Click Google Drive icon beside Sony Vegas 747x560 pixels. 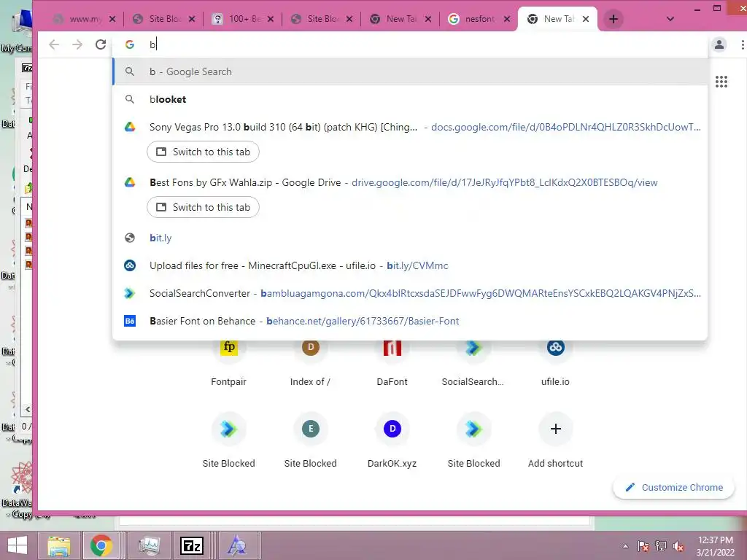tap(130, 127)
